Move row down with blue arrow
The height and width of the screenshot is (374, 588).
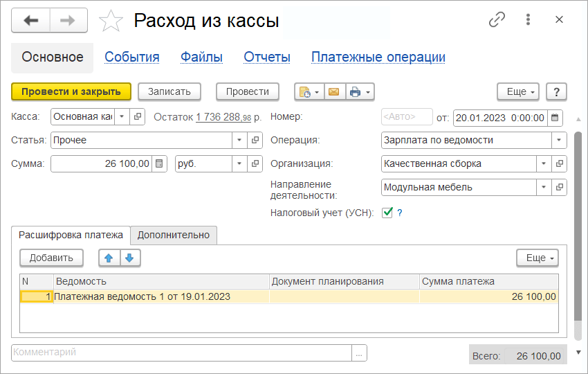[x=131, y=258]
